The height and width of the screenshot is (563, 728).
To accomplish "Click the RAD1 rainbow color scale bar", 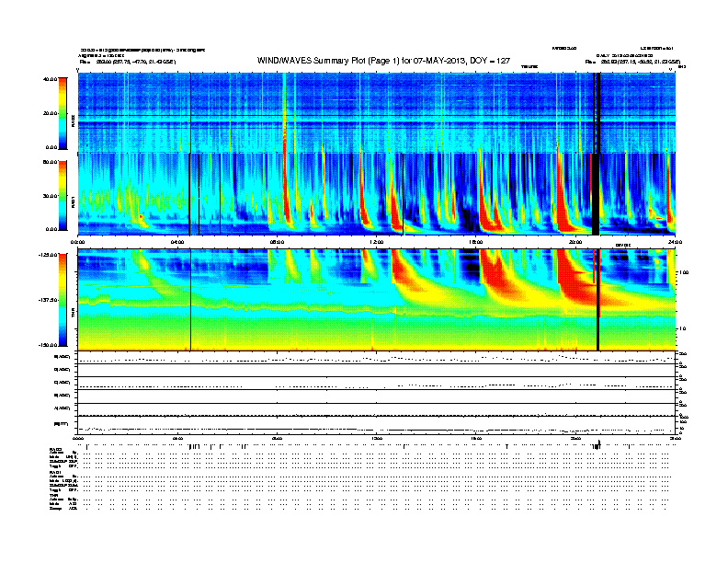I will [63, 196].
